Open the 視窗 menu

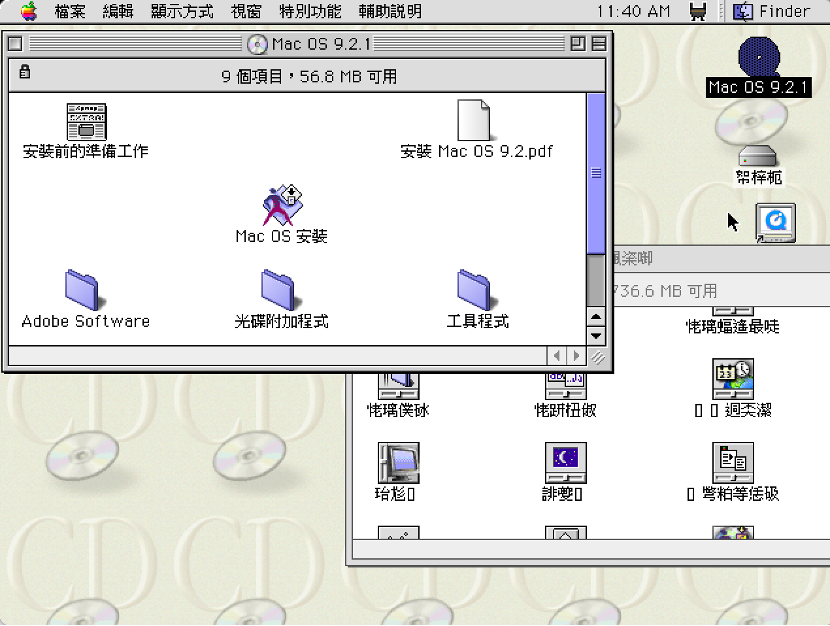tap(246, 11)
